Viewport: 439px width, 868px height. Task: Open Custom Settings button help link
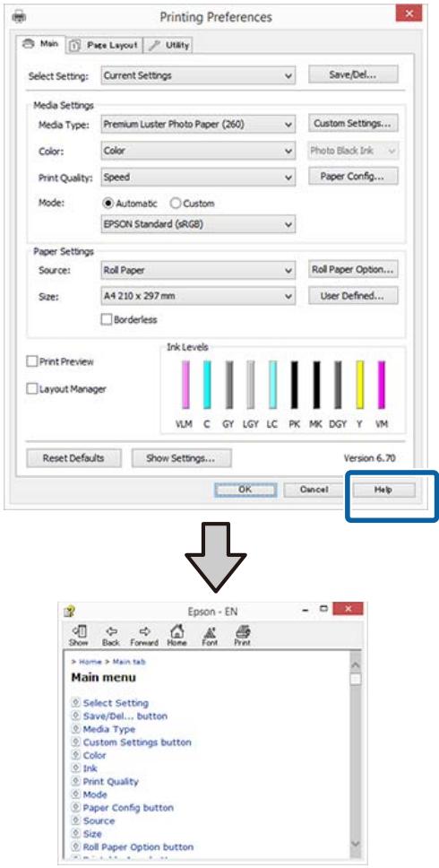tap(137, 742)
